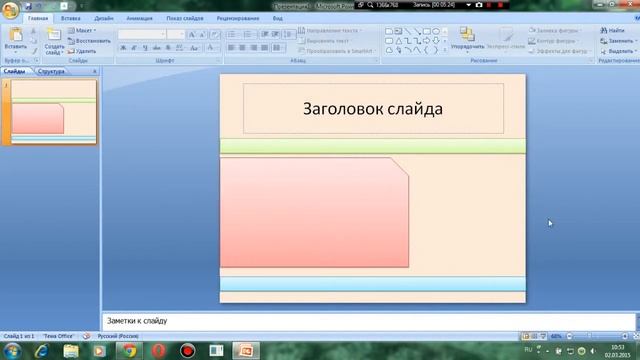Open the Показ слайдов ribbon tab
Viewport: 640px width, 360px height.
point(184,18)
